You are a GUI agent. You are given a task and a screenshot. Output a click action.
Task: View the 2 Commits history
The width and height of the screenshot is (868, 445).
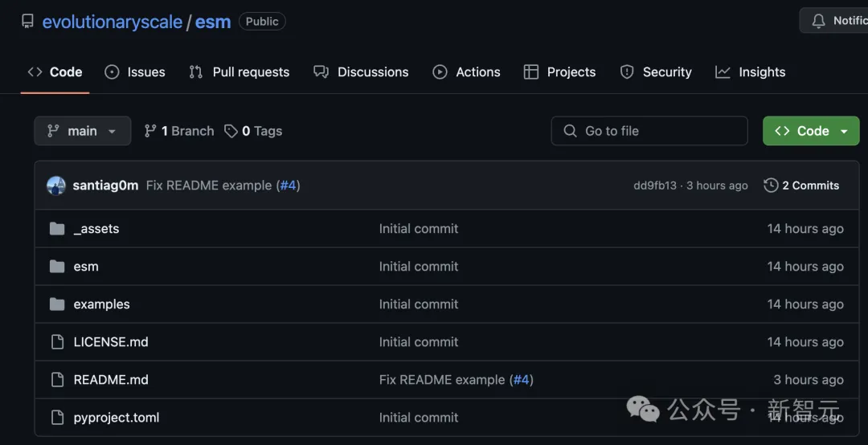801,186
